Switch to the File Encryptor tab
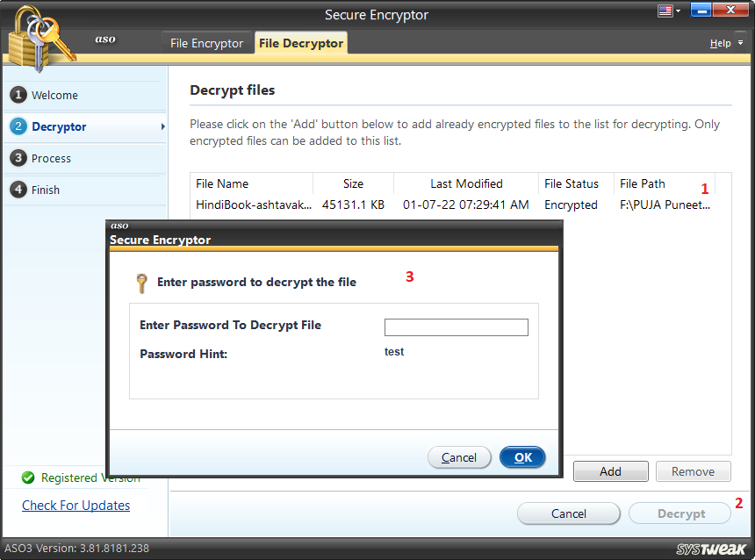 [207, 42]
